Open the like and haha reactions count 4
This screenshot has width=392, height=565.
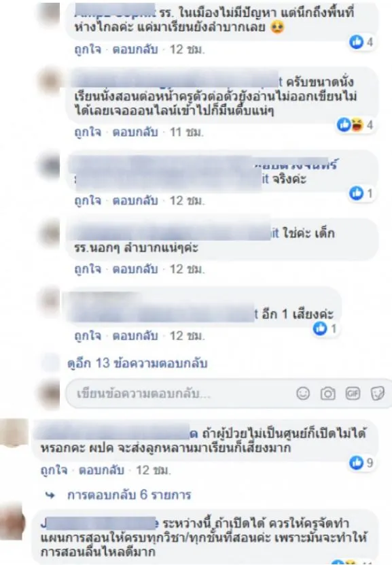tap(355, 124)
